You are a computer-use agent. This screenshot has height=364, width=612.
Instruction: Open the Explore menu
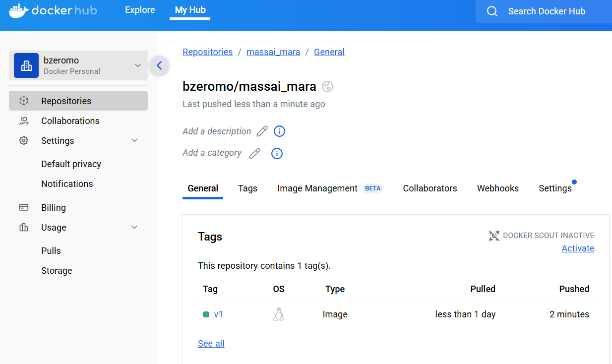pyautogui.click(x=140, y=10)
